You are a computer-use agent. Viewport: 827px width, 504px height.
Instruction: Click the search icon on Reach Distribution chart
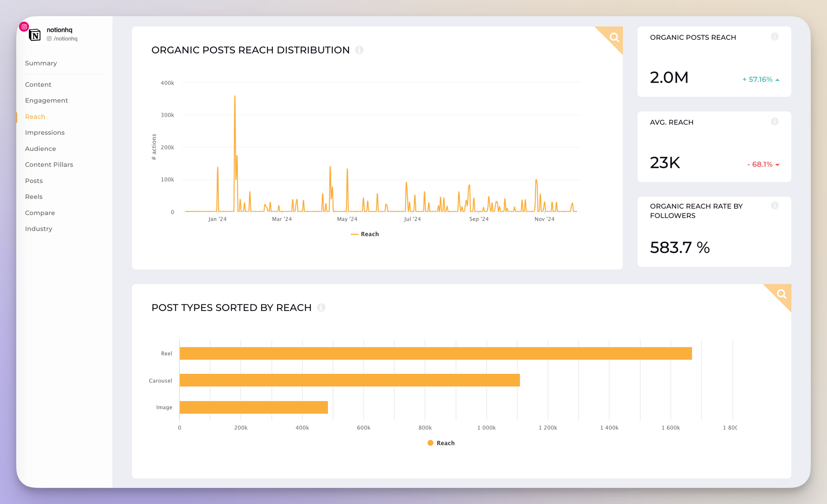(614, 37)
